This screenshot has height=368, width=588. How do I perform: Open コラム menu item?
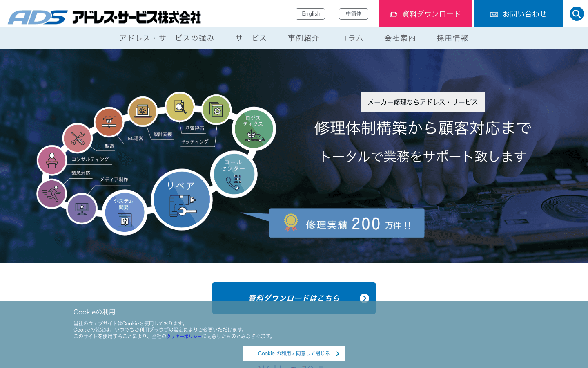(352, 38)
